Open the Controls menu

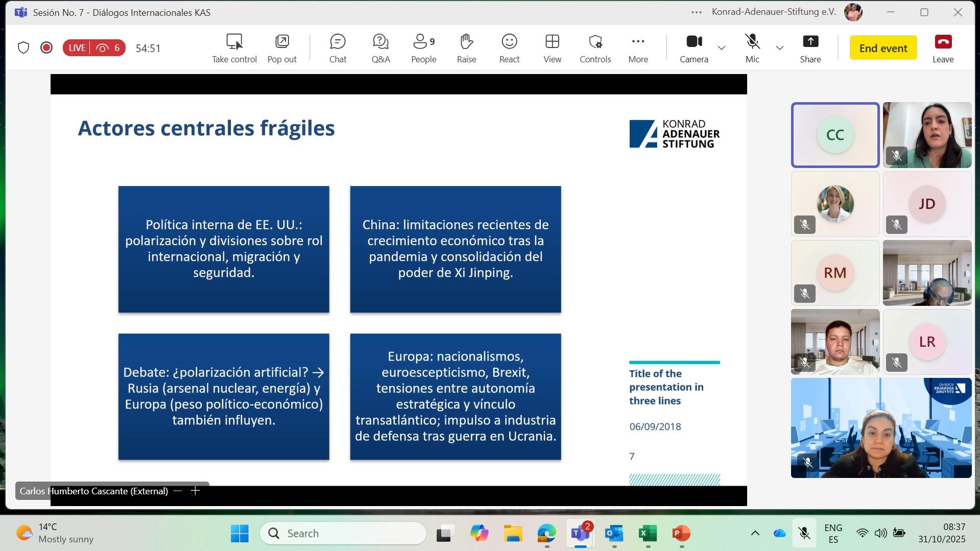595,48
